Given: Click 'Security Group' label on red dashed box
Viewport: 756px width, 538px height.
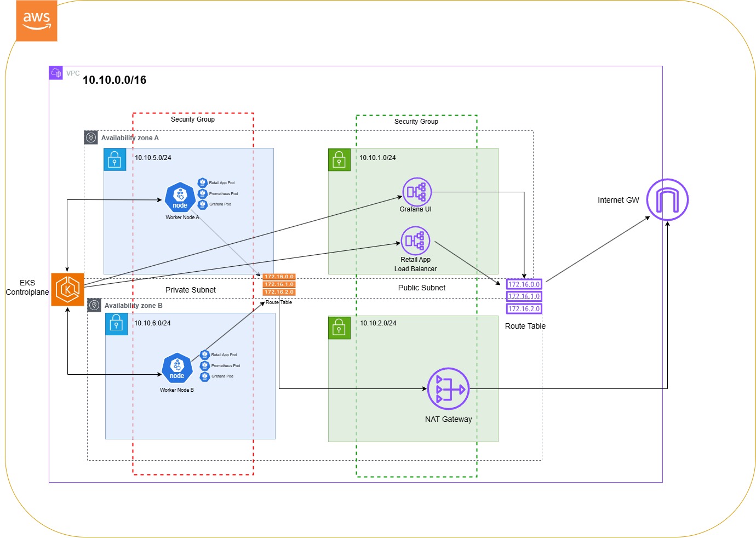Looking at the screenshot, I should [x=193, y=119].
